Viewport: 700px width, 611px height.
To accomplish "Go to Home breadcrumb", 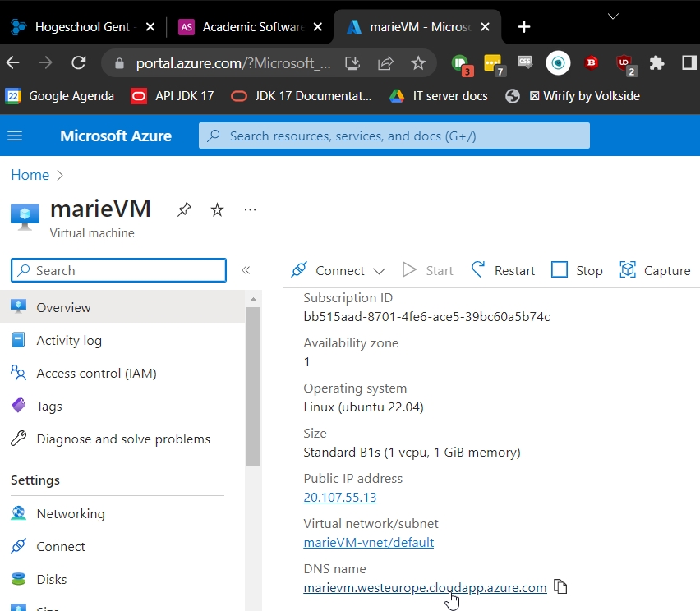I will (x=30, y=175).
